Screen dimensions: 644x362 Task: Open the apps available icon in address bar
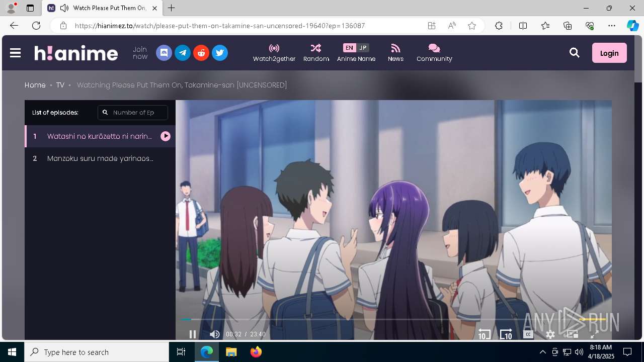[432, 26]
